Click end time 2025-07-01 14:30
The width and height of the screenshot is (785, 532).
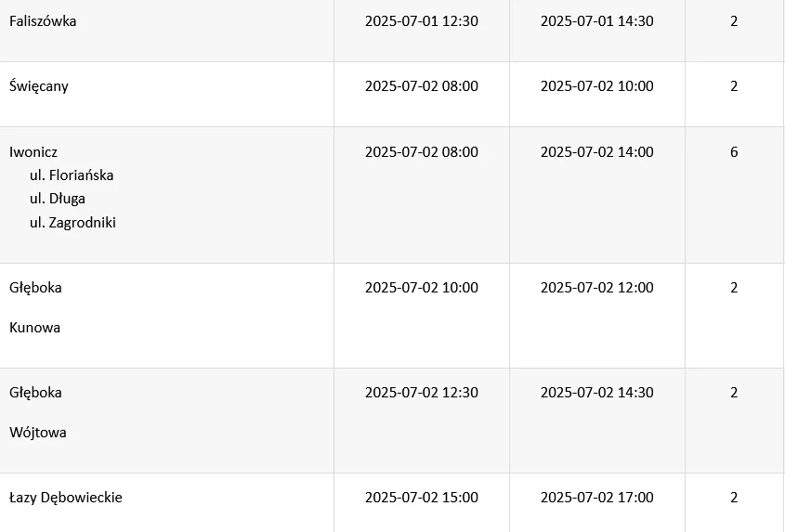pos(597,21)
